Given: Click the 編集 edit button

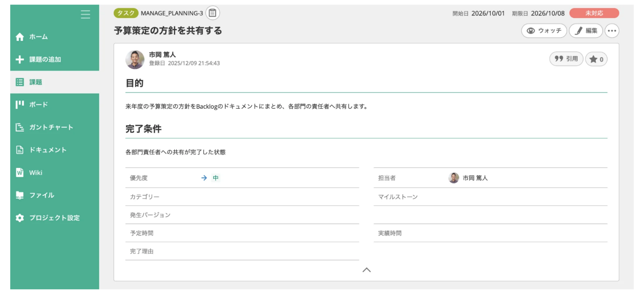Looking at the screenshot, I should pyautogui.click(x=586, y=31).
